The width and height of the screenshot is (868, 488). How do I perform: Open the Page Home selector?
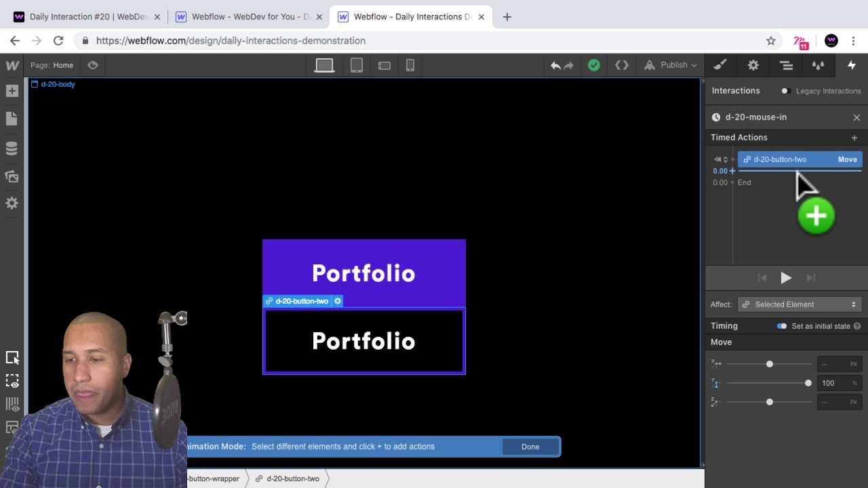click(x=52, y=65)
